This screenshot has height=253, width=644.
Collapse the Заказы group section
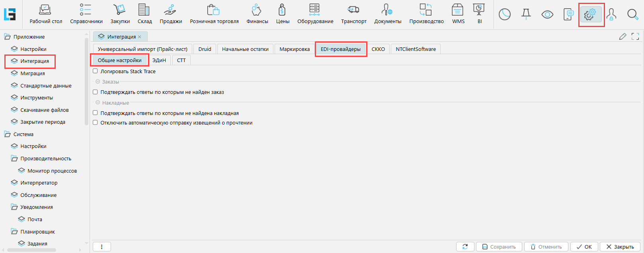pyautogui.click(x=98, y=82)
